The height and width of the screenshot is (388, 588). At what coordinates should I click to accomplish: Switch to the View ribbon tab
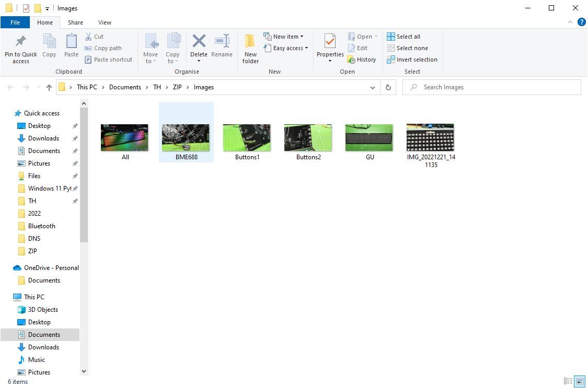coord(105,22)
